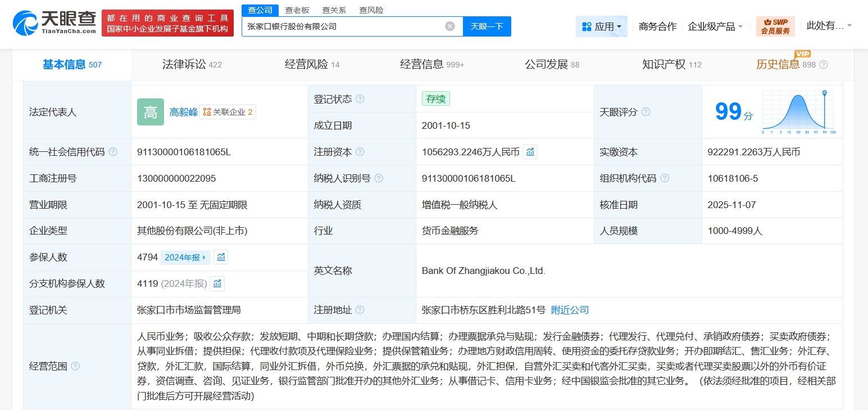Clear the search box text

449,26
